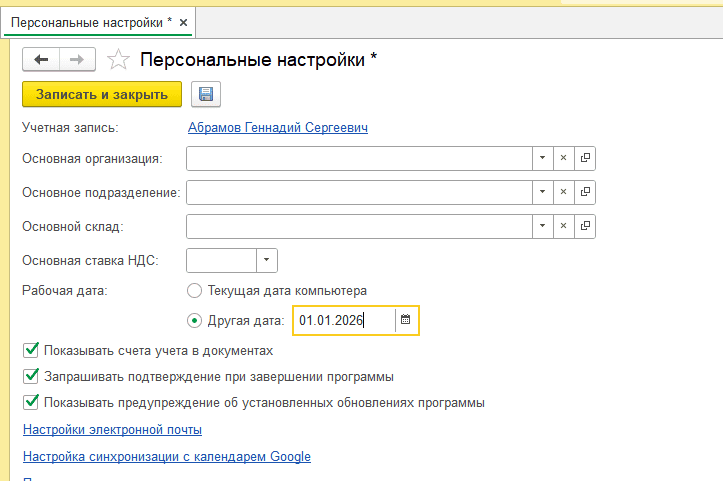Uncheck Показывать счета учета в документах
The image size is (723, 481).
[30, 351]
